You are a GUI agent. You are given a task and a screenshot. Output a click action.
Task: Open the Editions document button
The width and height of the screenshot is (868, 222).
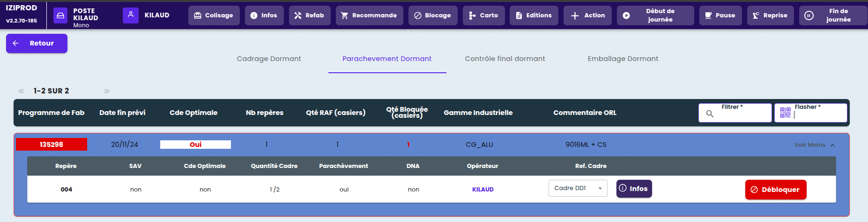(534, 15)
